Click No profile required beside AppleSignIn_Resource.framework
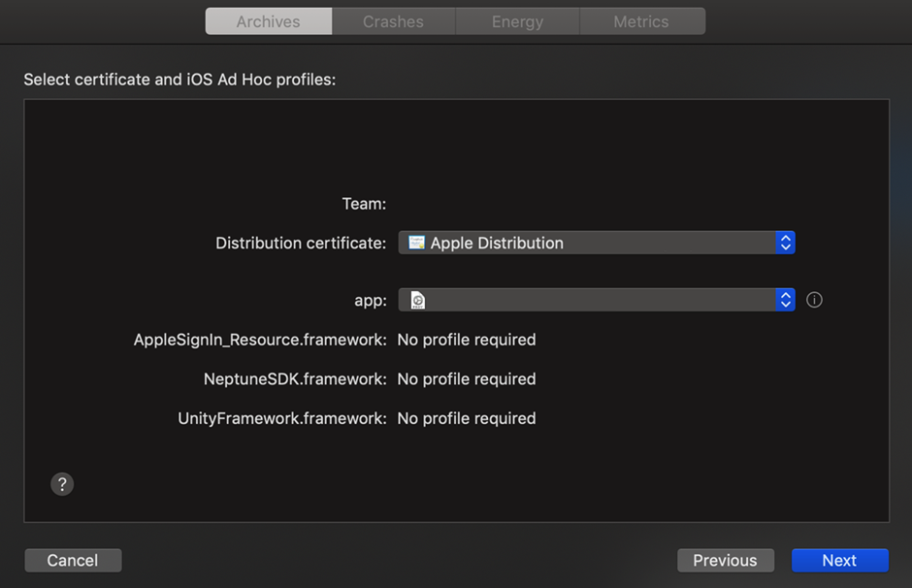 tap(467, 340)
